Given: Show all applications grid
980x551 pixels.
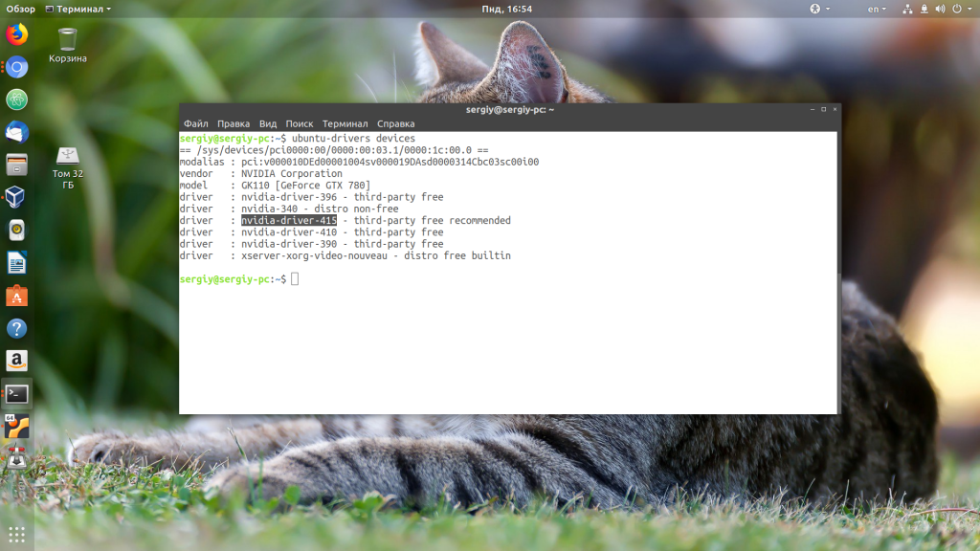Looking at the screenshot, I should 17,534.
